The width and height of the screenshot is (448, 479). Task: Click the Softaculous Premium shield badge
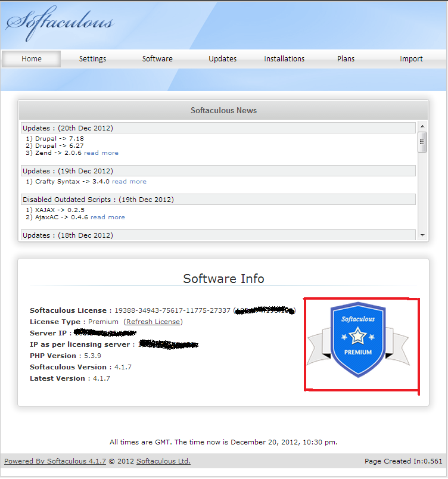(x=358, y=340)
